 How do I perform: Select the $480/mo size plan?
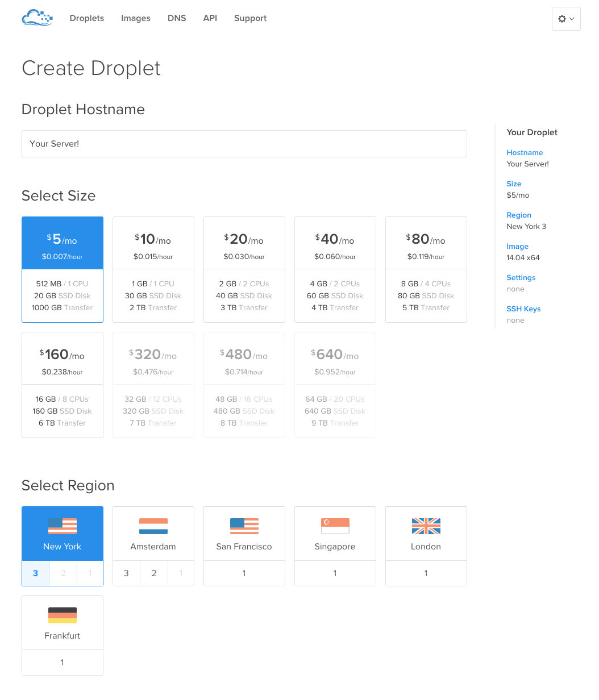click(x=244, y=385)
